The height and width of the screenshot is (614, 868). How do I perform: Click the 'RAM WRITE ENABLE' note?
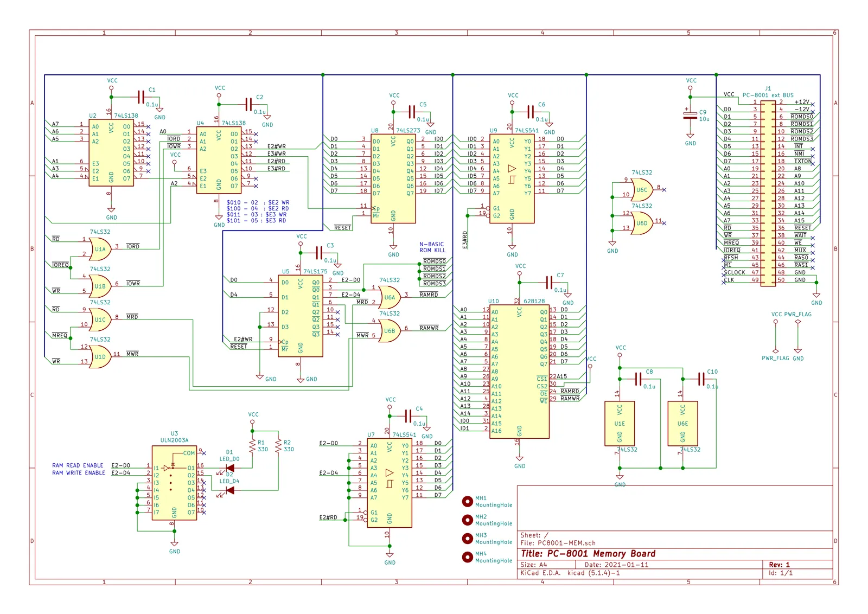79,473
